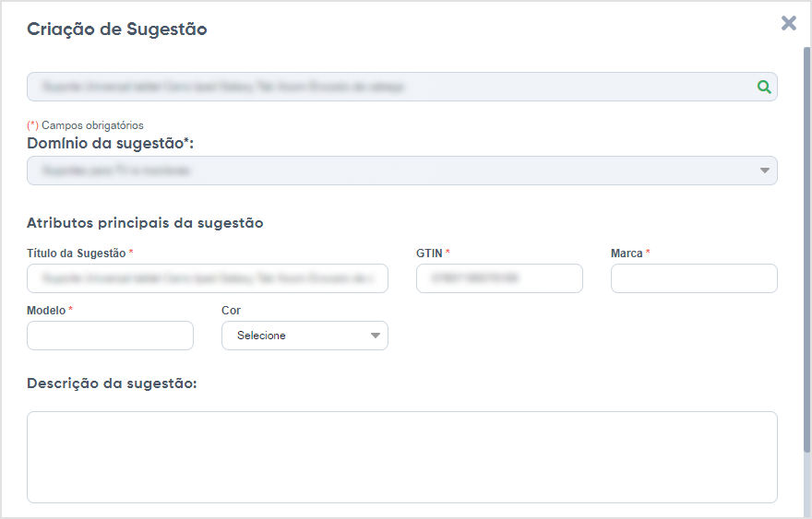The width and height of the screenshot is (812, 519).
Task: Click the dialog's vertical scrollbar
Action: (806, 248)
